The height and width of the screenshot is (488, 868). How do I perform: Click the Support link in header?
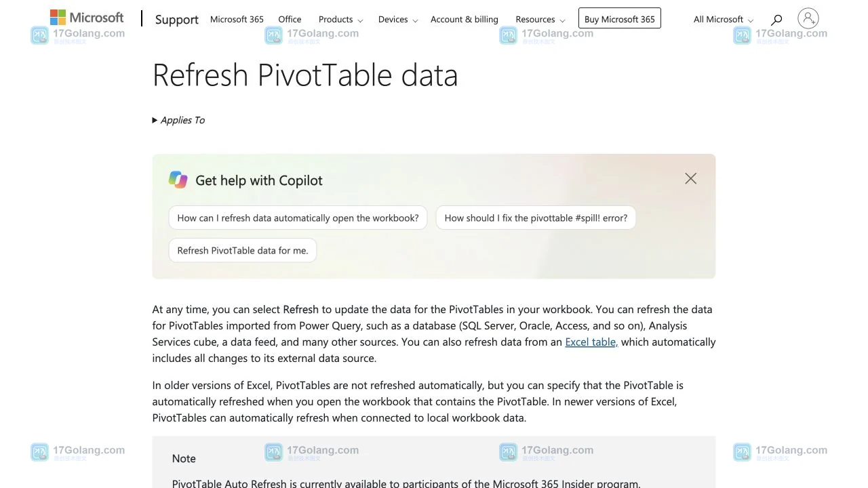(x=176, y=19)
